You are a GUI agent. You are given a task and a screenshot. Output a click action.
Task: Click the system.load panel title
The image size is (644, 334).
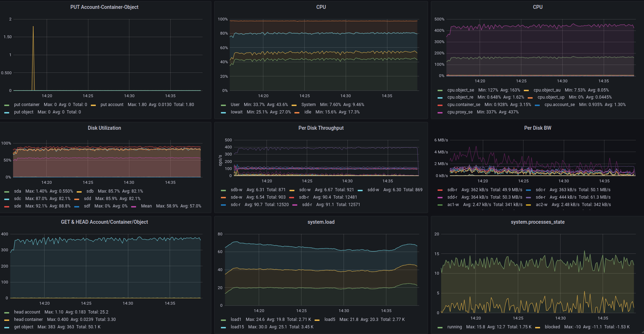[321, 222]
